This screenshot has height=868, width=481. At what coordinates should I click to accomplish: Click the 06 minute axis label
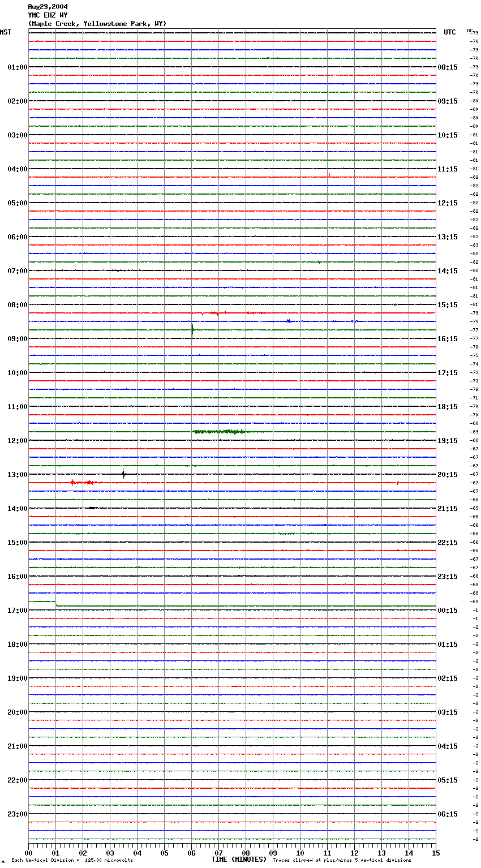click(x=191, y=853)
